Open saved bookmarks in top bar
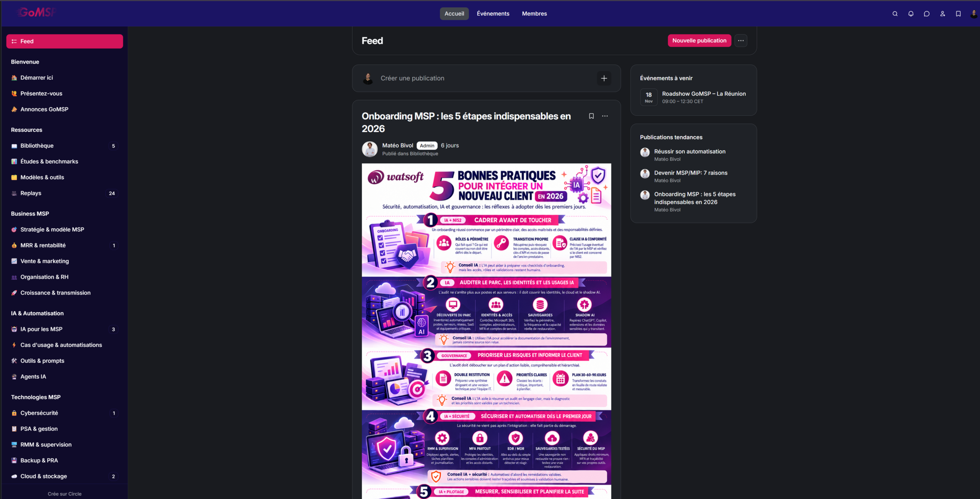This screenshot has width=980, height=499. 958,14
